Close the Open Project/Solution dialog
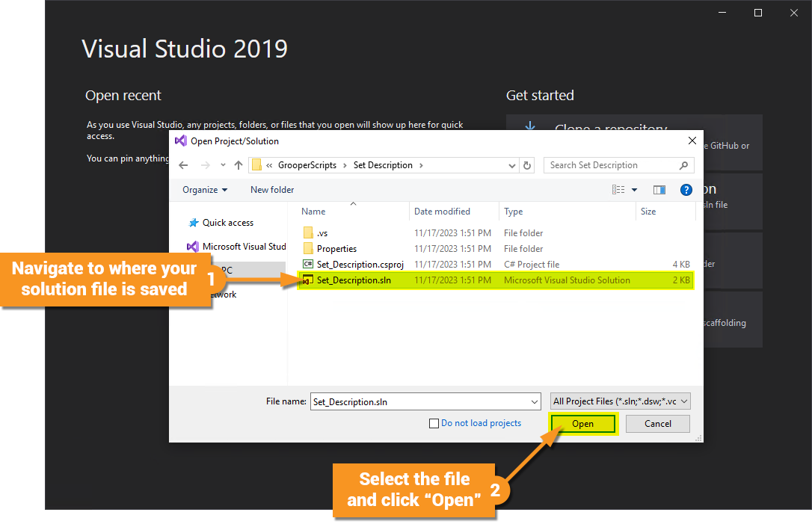Screen dimensions: 812x524 pos(692,141)
